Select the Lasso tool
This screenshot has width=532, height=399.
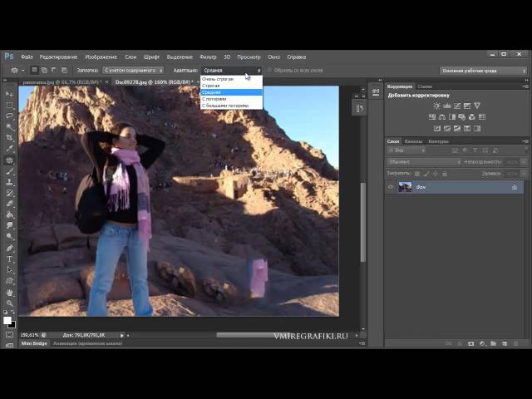coord(9,116)
